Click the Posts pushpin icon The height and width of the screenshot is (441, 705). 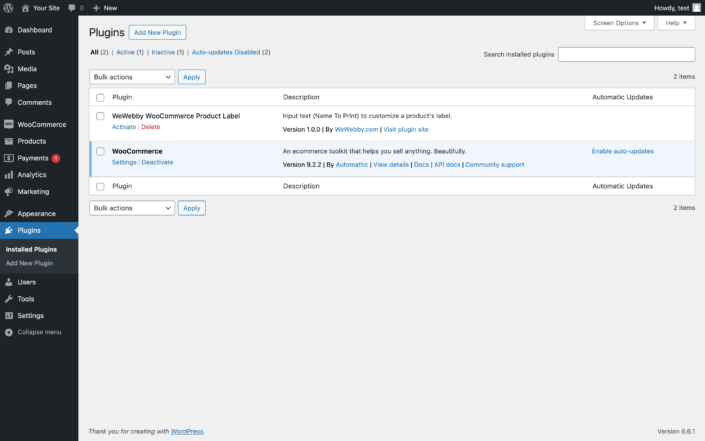(9, 52)
